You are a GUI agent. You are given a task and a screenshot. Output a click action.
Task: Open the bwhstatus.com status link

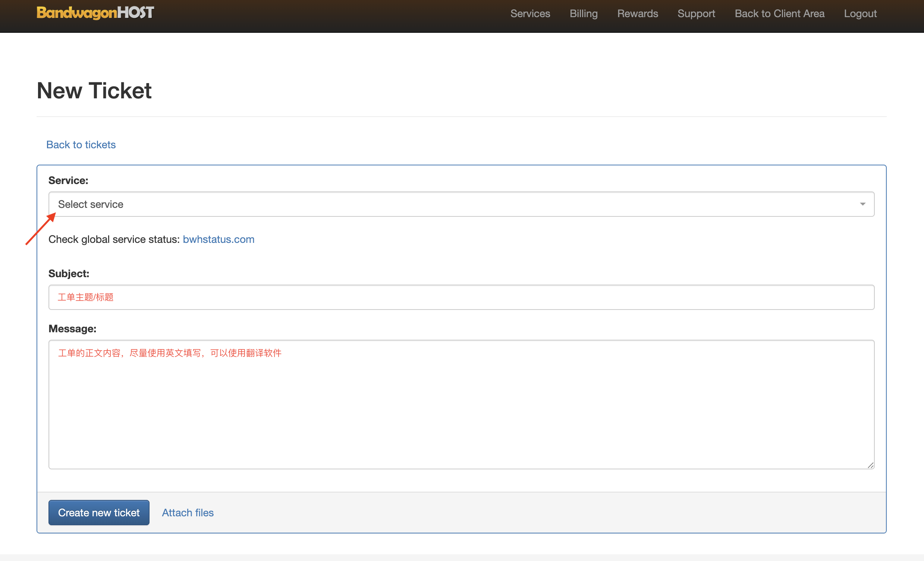point(218,239)
